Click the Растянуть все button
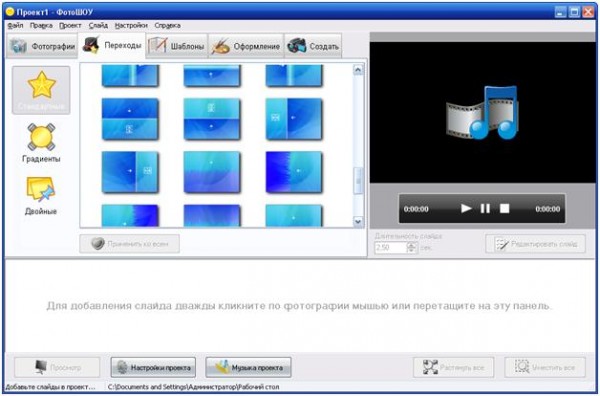The height and width of the screenshot is (396, 600). point(453,367)
